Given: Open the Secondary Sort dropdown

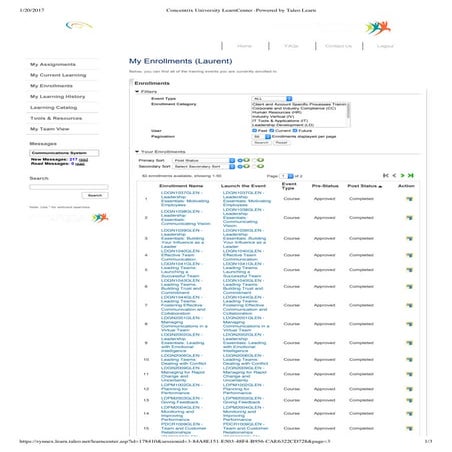Looking at the screenshot, I should pos(204,166).
